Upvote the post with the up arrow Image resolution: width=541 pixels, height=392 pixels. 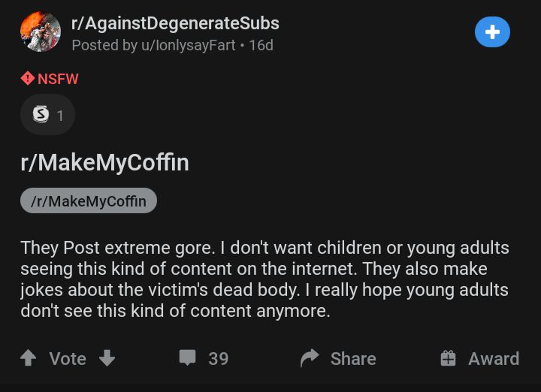click(x=29, y=358)
